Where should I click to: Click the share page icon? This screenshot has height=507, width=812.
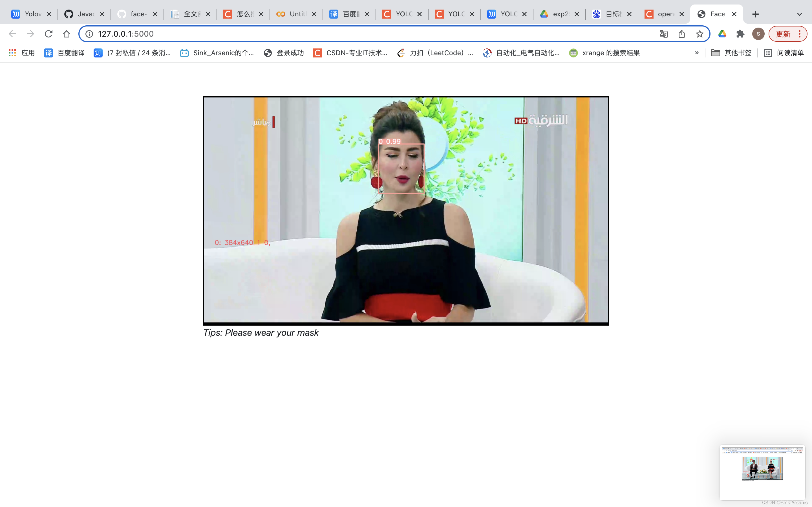click(x=681, y=34)
